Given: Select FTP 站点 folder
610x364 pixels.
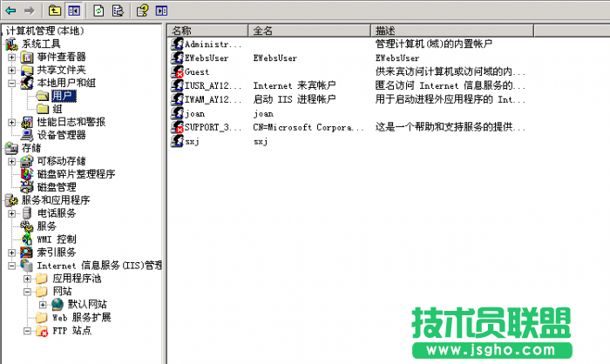Looking at the screenshot, I should (x=72, y=331).
